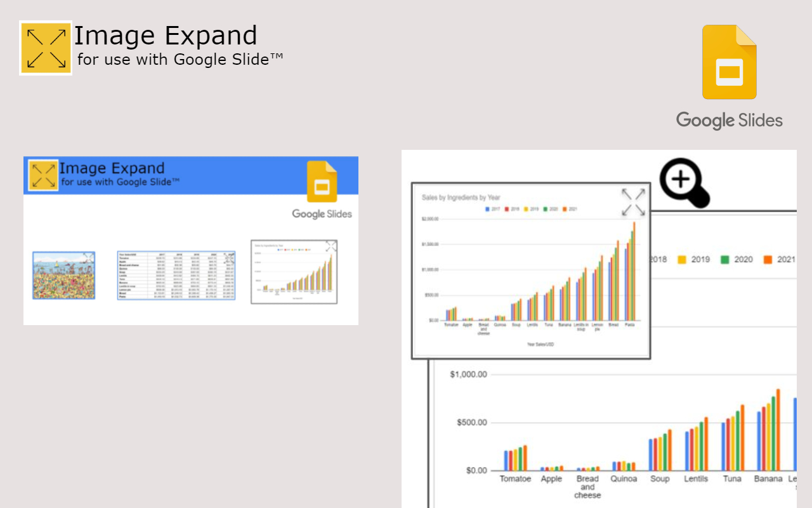Click expand arrows on the beach picture thumbnail

(88, 258)
